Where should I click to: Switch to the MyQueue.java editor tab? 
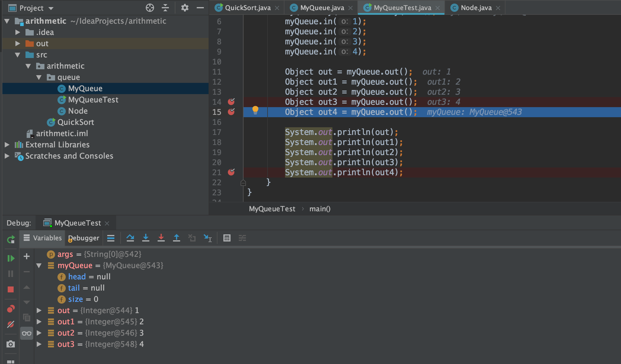(322, 8)
